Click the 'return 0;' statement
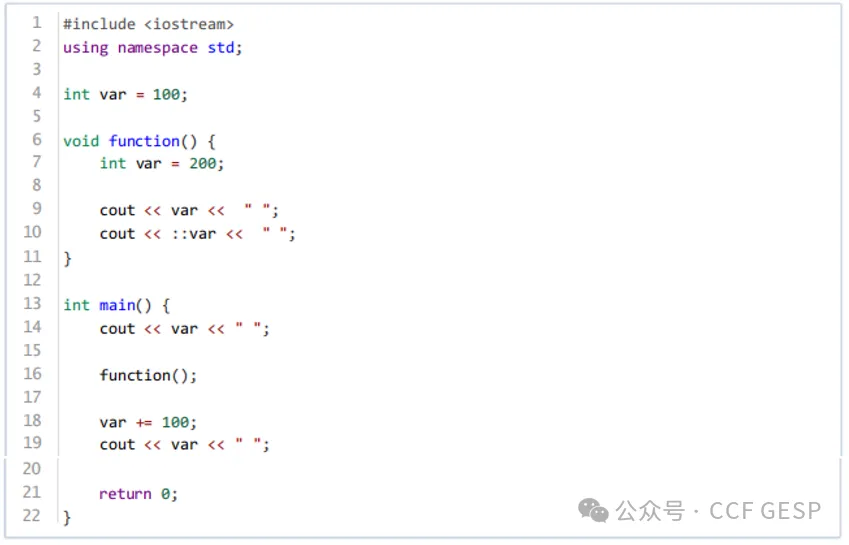This screenshot has height=545, width=849. click(x=138, y=494)
